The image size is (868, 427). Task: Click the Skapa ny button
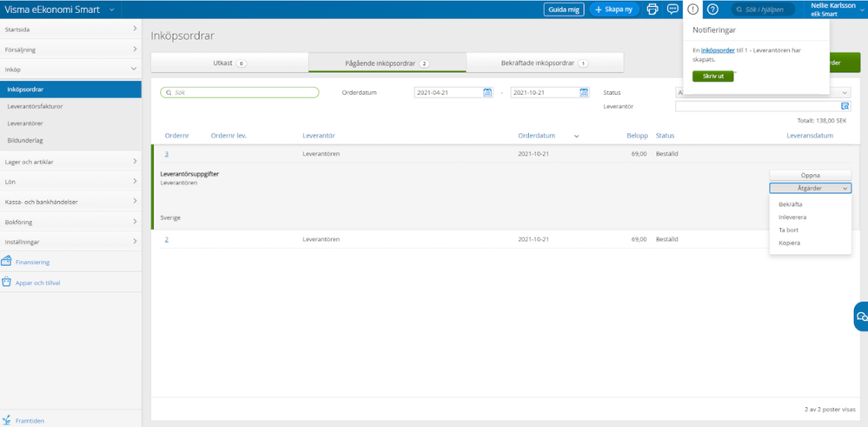614,10
